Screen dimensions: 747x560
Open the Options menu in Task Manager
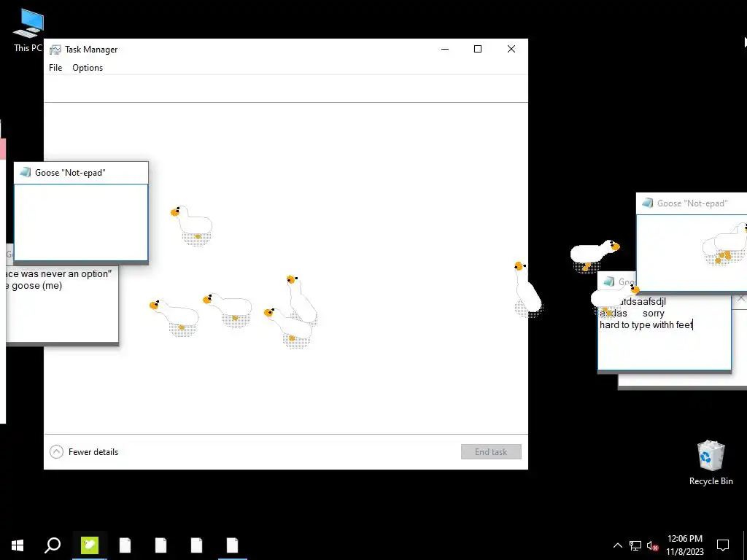[x=88, y=68]
